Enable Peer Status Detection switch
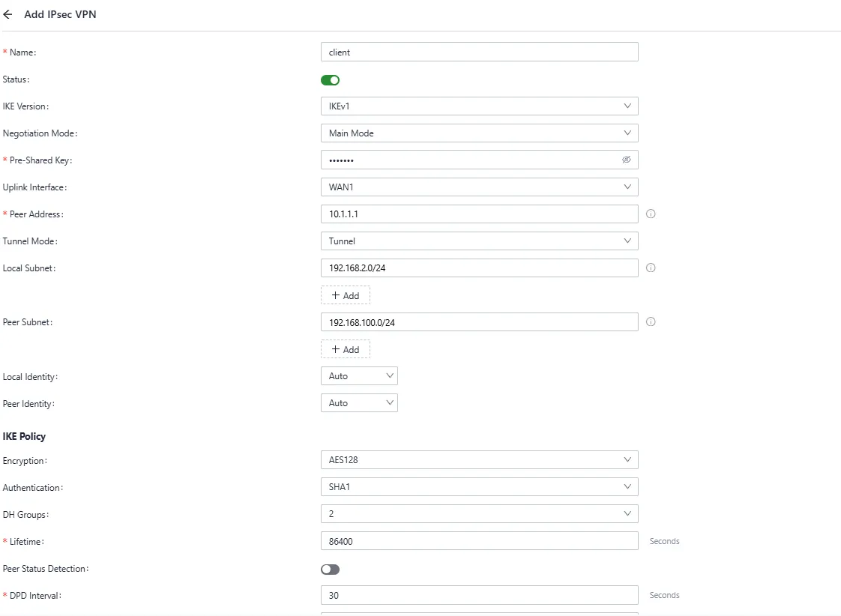 click(330, 570)
